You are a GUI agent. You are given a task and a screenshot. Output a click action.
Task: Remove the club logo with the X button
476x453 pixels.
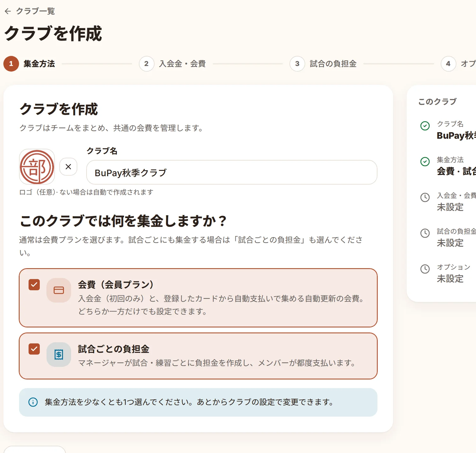68,167
